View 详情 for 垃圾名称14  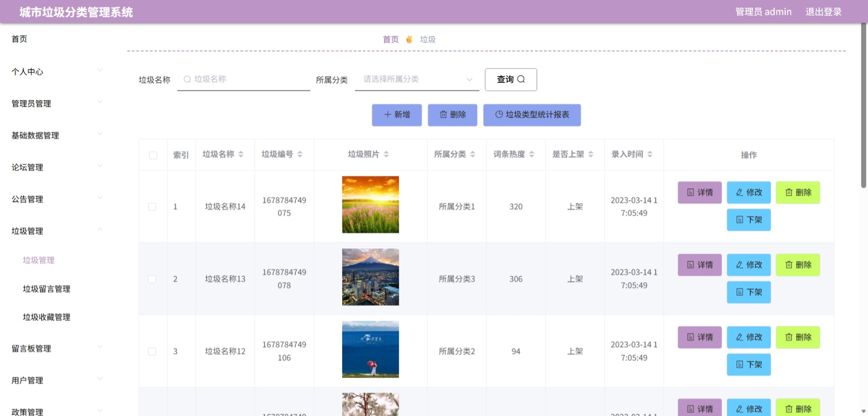pyautogui.click(x=700, y=193)
